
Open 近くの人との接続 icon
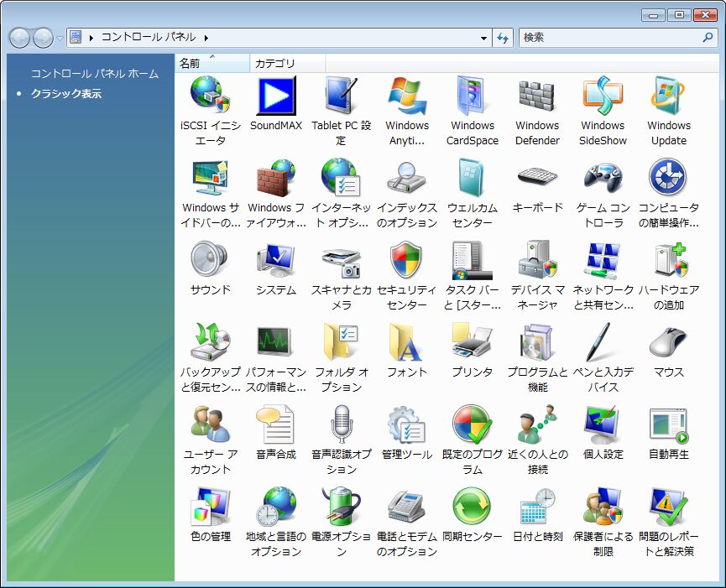(x=537, y=424)
